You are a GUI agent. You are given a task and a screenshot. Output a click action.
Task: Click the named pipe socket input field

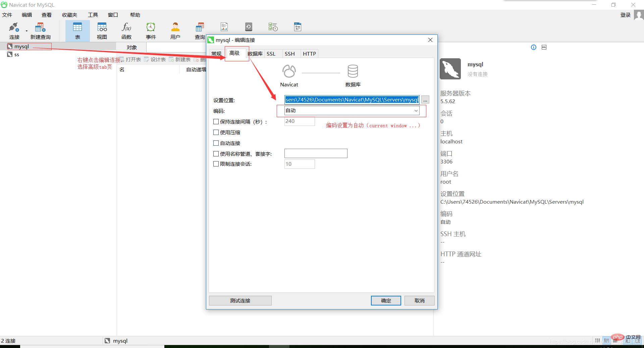coord(316,153)
